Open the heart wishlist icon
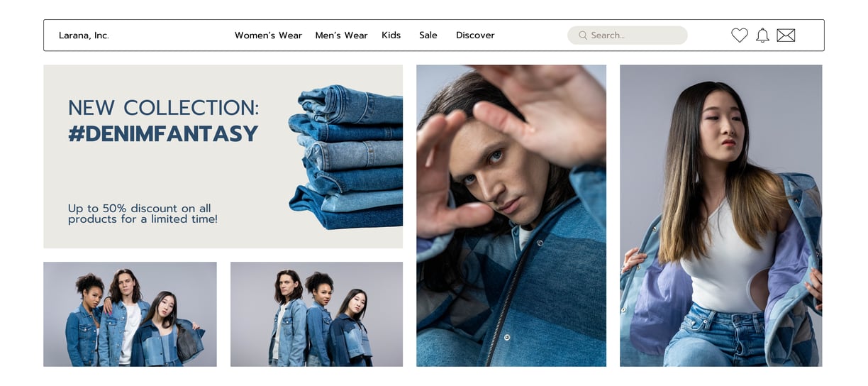The image size is (868, 386). pos(740,35)
